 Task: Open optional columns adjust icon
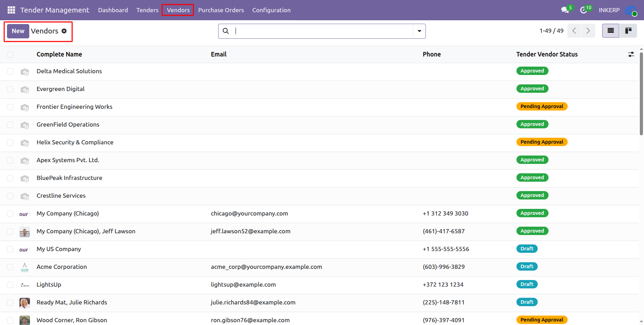click(x=631, y=54)
